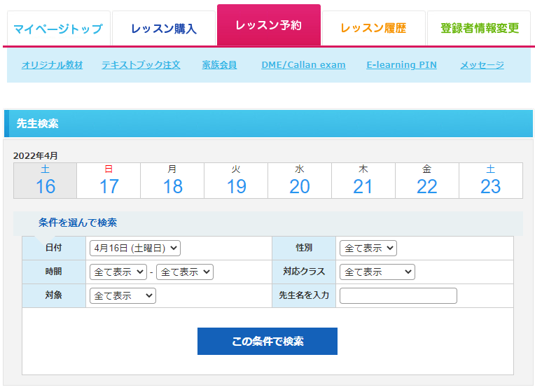
Task: Open the 時間 end time dropdown
Action: 185,272
